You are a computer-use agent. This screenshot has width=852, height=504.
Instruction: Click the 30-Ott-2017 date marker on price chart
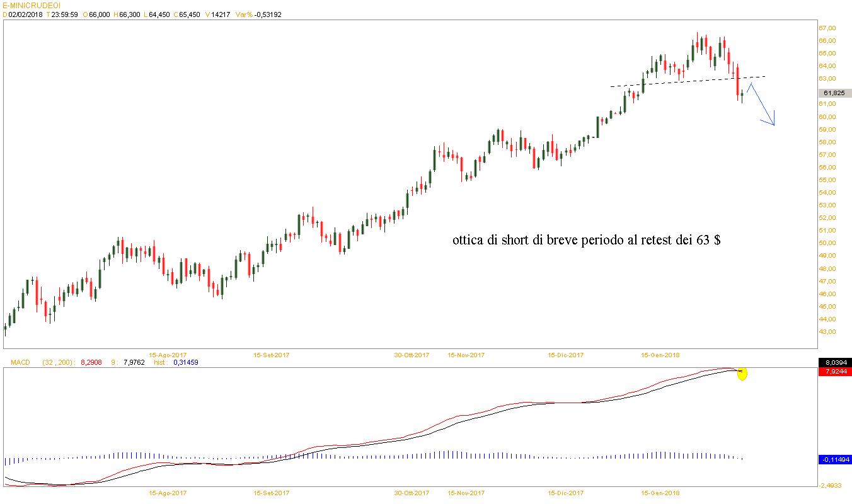click(412, 355)
